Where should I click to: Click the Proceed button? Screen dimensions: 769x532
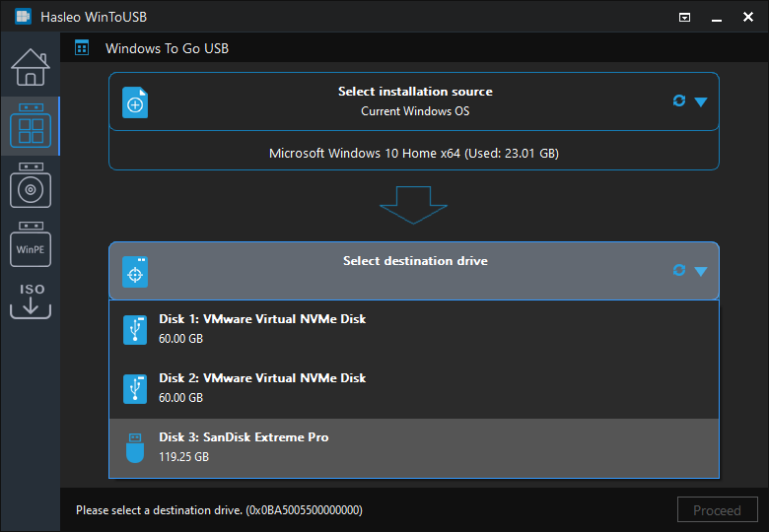[717, 510]
